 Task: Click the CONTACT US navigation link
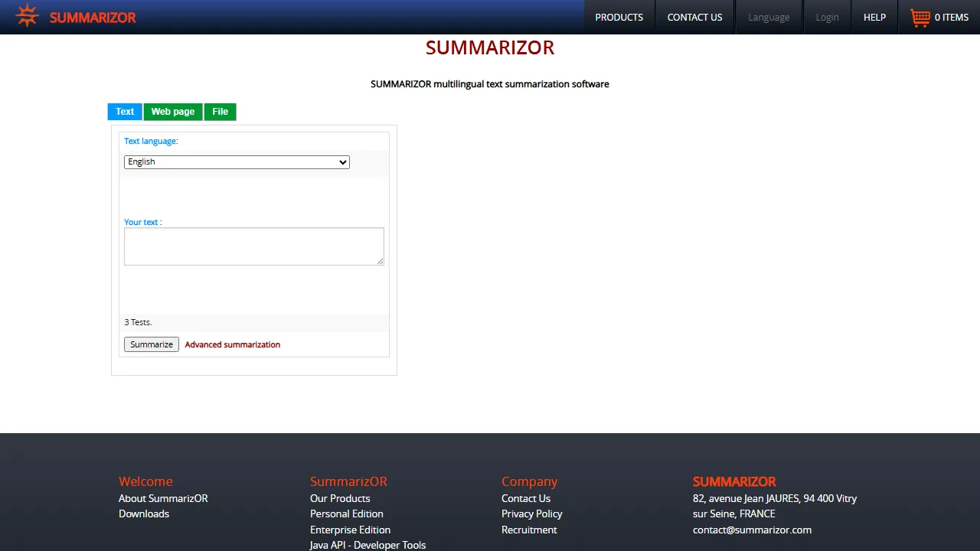pos(694,17)
